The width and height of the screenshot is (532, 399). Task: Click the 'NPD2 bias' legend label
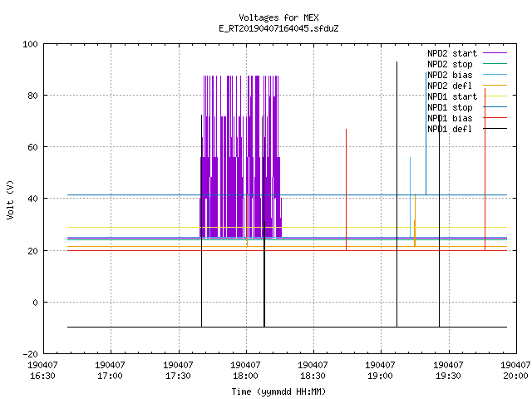450,75
